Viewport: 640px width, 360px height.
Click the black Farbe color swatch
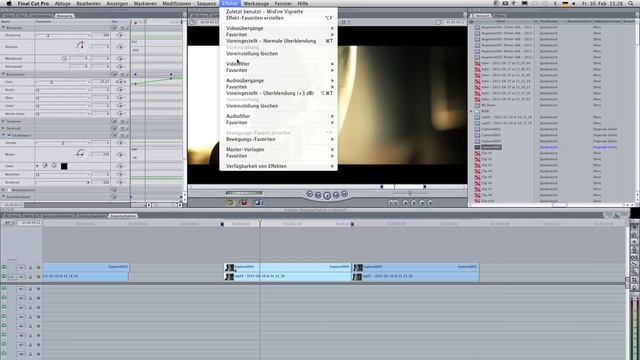point(64,166)
